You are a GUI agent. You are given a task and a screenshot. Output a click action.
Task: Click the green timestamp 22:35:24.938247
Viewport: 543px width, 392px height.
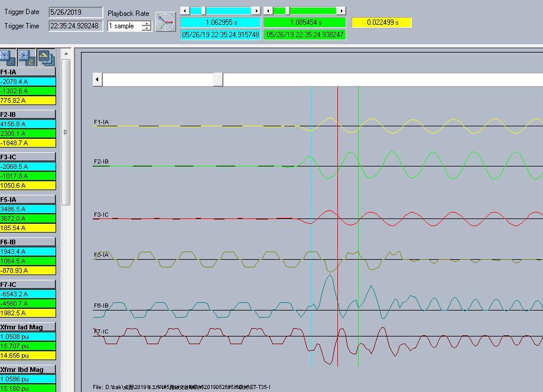tap(305, 35)
